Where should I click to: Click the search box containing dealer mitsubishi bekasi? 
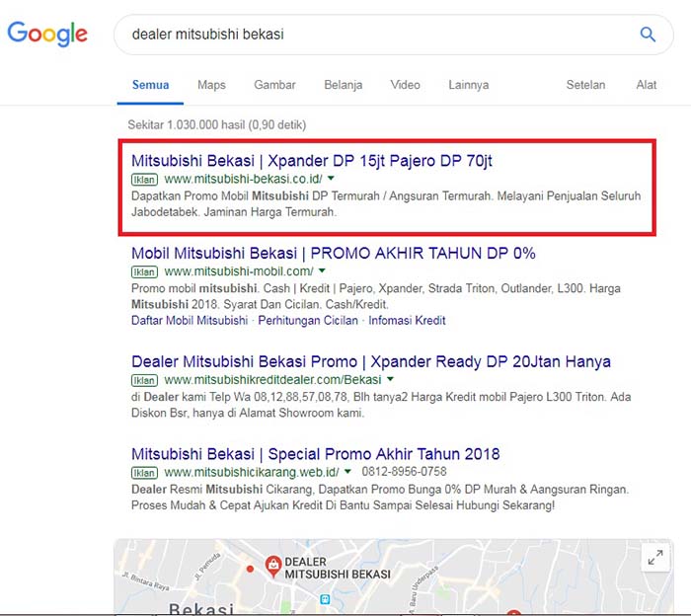365,35
